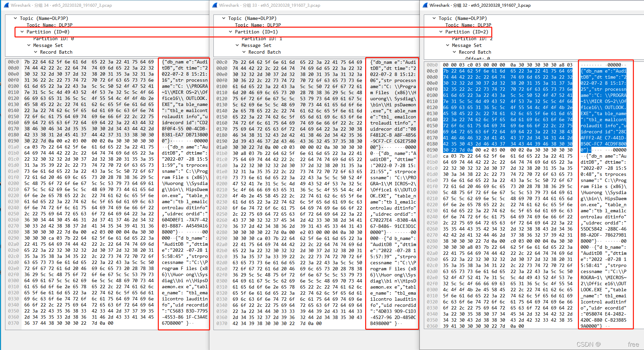This screenshot has width=644, height=350.
Task: Click ASCII '604D0EF1 -7A7F-42' in packet 34 window
Action: point(185,220)
